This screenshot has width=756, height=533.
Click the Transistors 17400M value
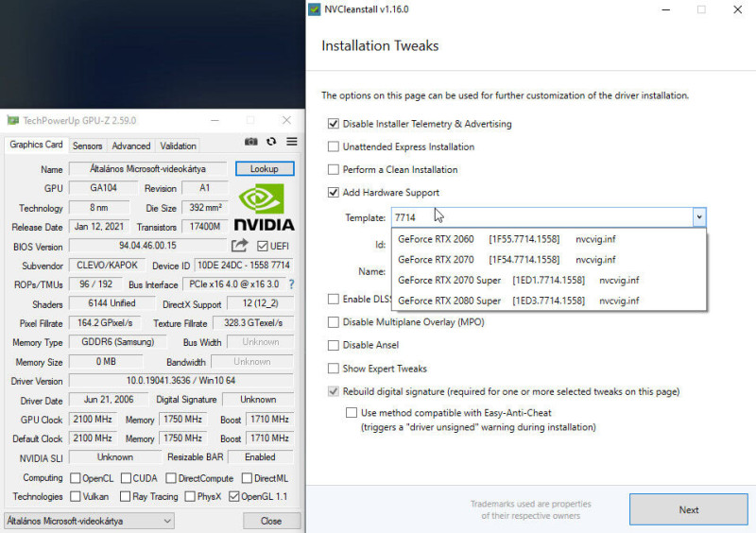coord(204,227)
